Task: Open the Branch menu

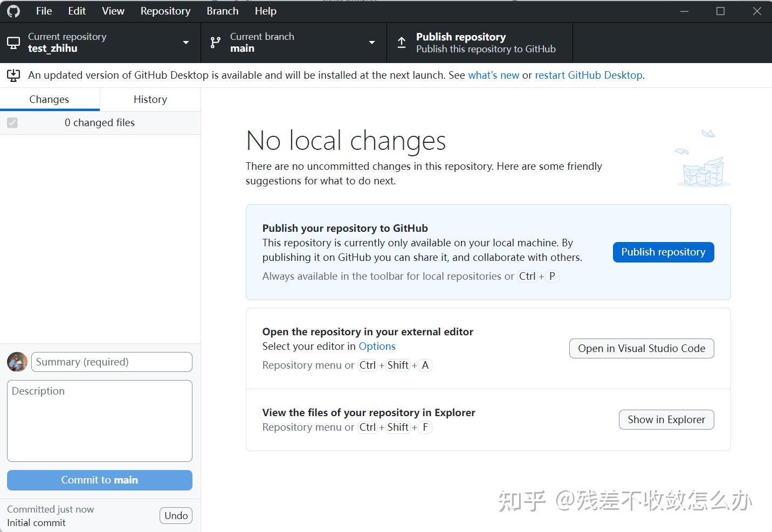Action: click(x=222, y=11)
